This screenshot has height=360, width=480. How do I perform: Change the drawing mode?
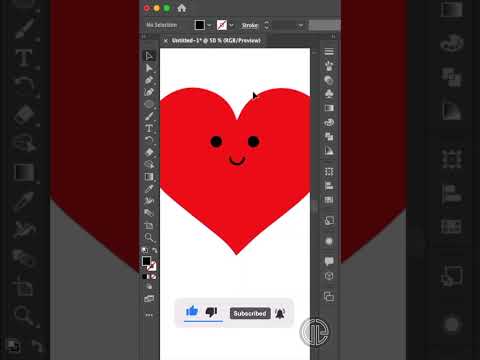coord(149,287)
